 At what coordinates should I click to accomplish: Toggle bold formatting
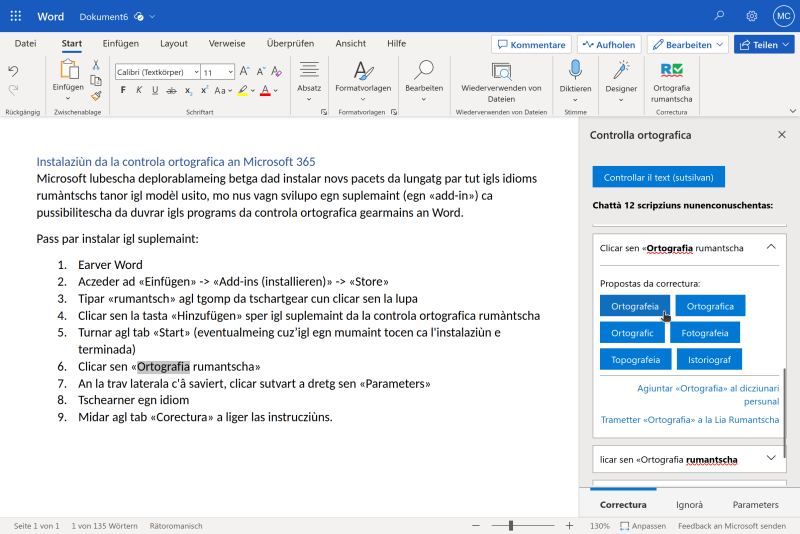pos(124,90)
